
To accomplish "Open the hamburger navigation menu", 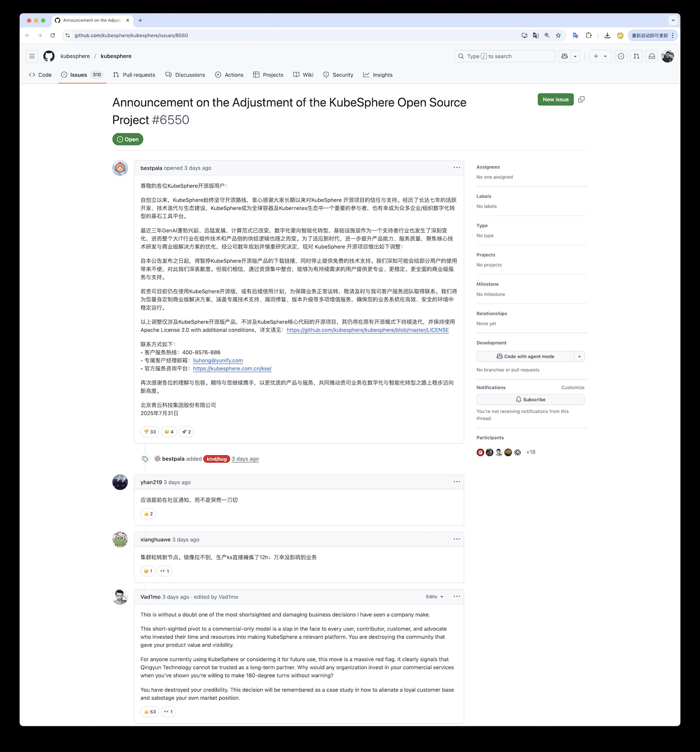I will (x=32, y=56).
